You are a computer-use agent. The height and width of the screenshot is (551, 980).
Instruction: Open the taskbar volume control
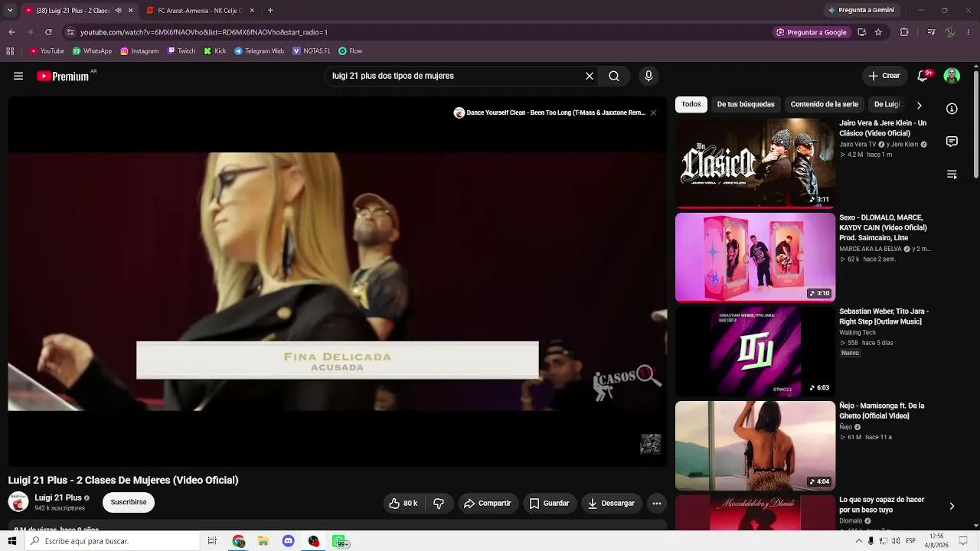[x=896, y=541]
